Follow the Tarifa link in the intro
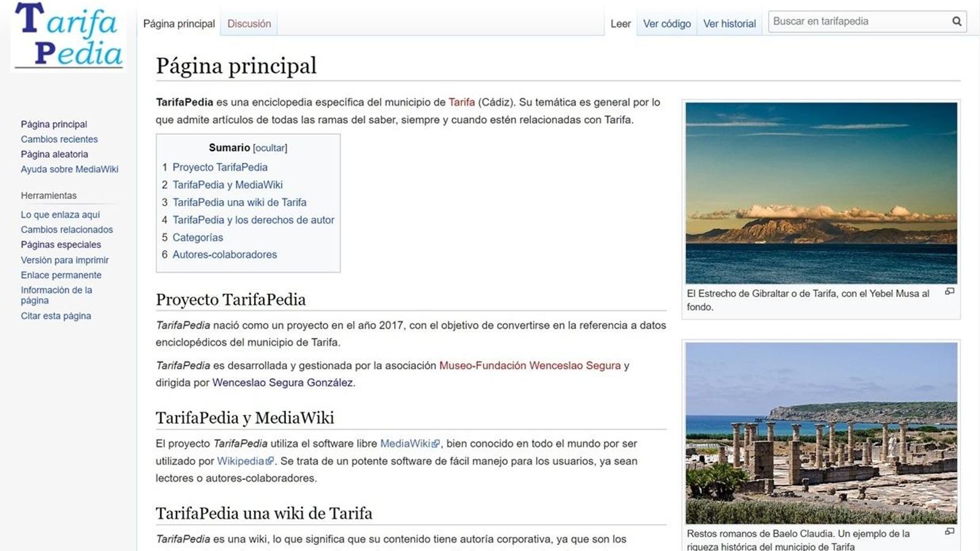Screen dimensions: 980x551 click(462, 102)
